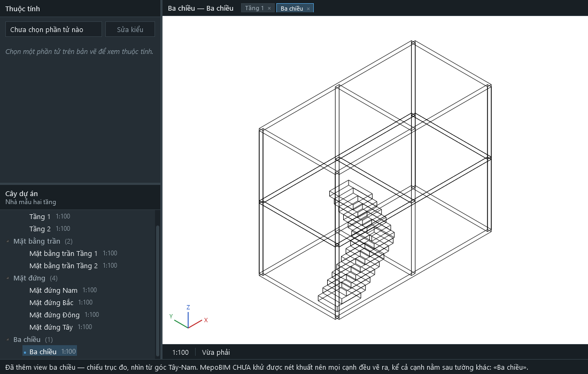Click the status message starting Đã thêm view ba chiều

(267, 367)
